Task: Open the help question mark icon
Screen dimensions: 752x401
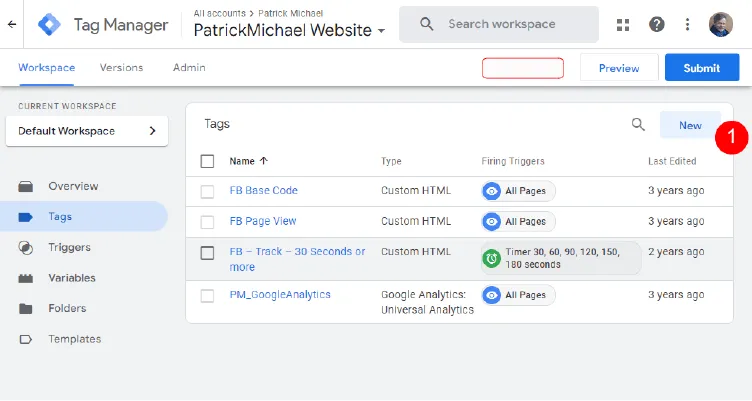Action: click(657, 24)
